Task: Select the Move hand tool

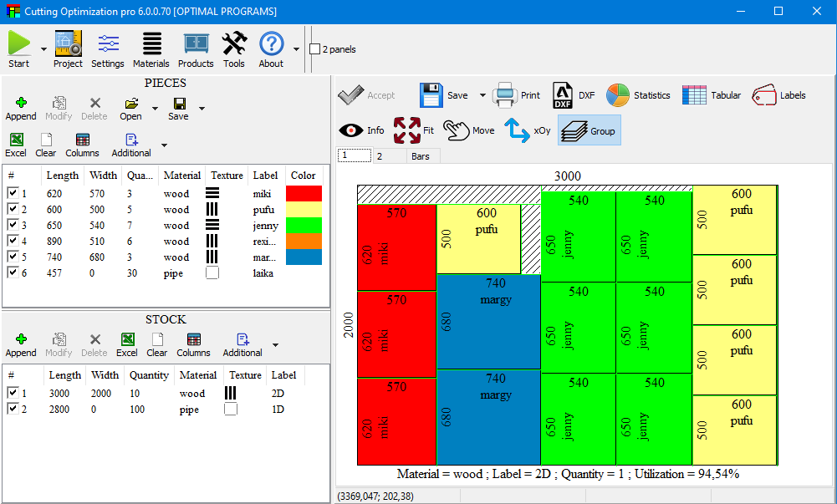Action: [469, 130]
